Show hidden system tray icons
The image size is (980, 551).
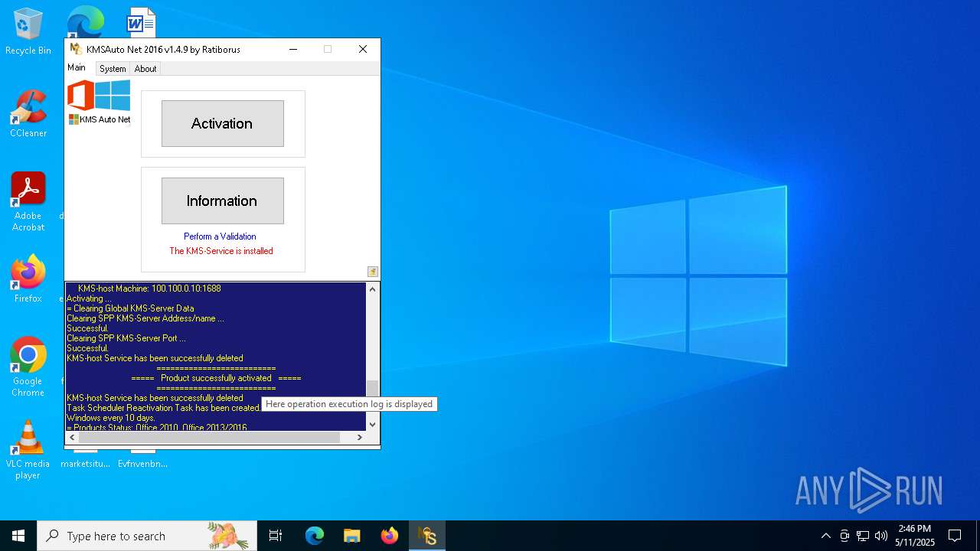point(826,536)
